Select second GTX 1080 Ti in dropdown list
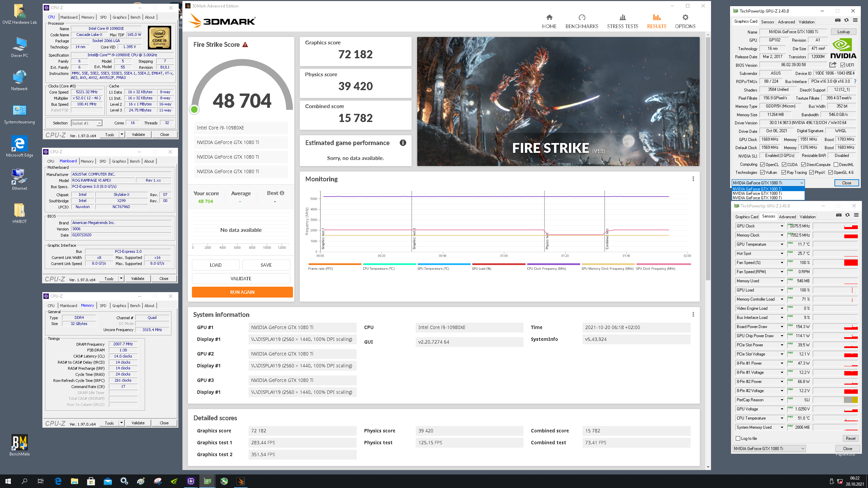 click(x=768, y=194)
